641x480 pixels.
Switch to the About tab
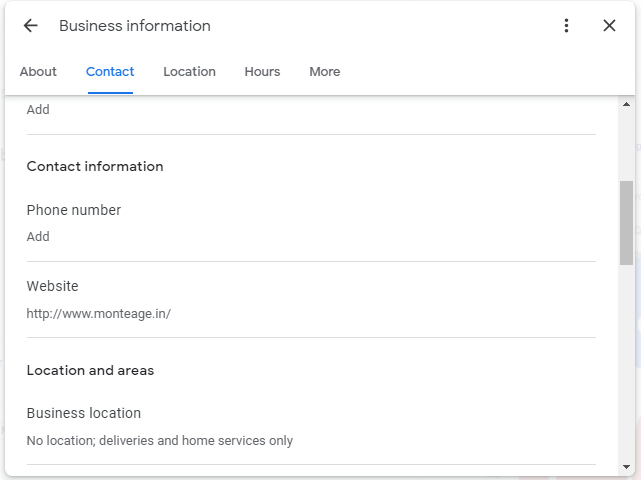tap(38, 72)
